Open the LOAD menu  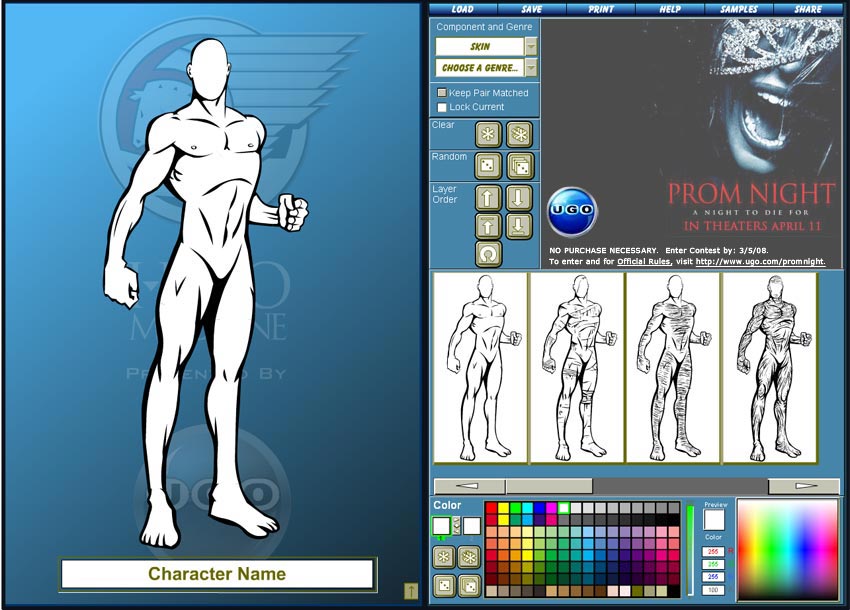point(462,9)
